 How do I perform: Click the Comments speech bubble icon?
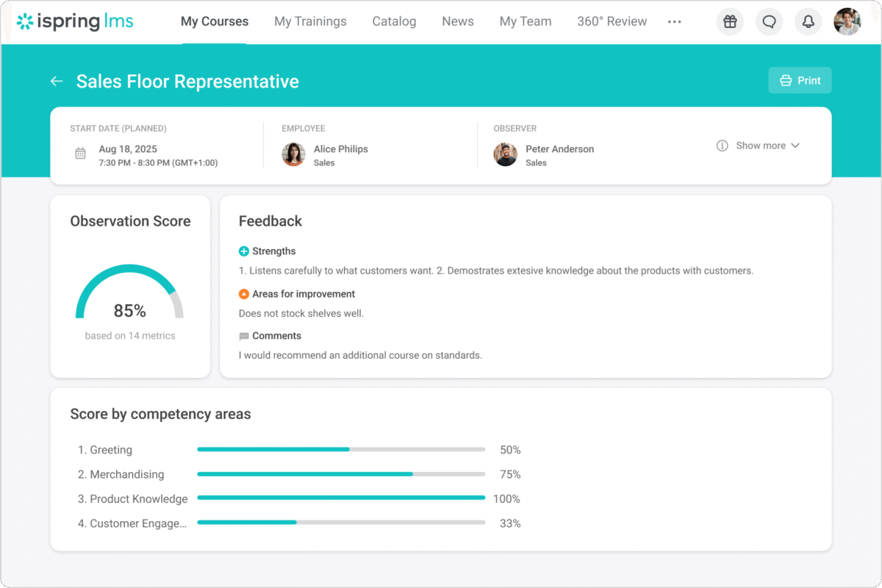244,337
